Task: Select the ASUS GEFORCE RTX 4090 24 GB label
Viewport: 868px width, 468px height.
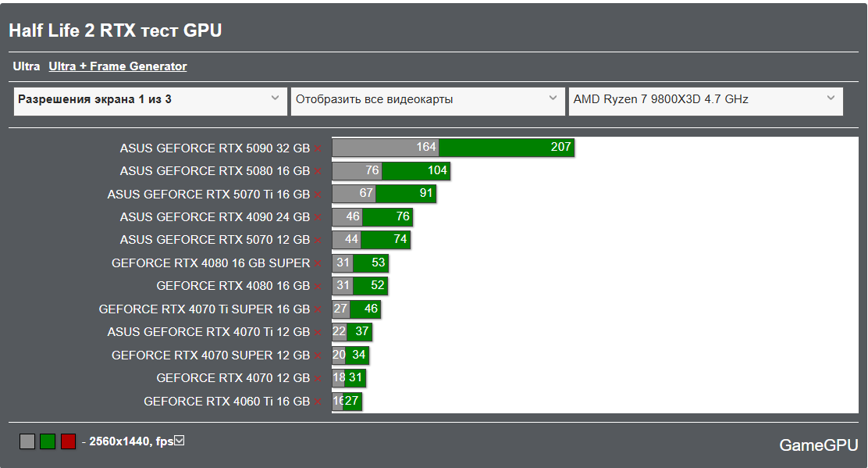Action: coord(215,217)
